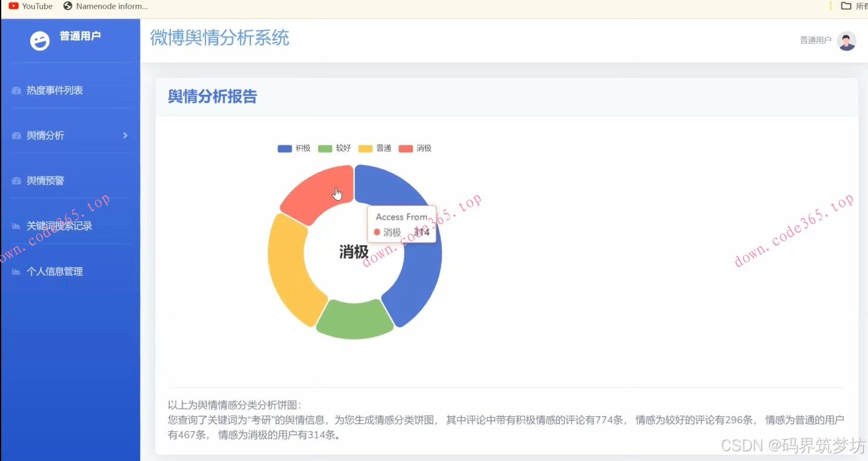Select the 个人信息管理 sidebar icon

coord(16,271)
